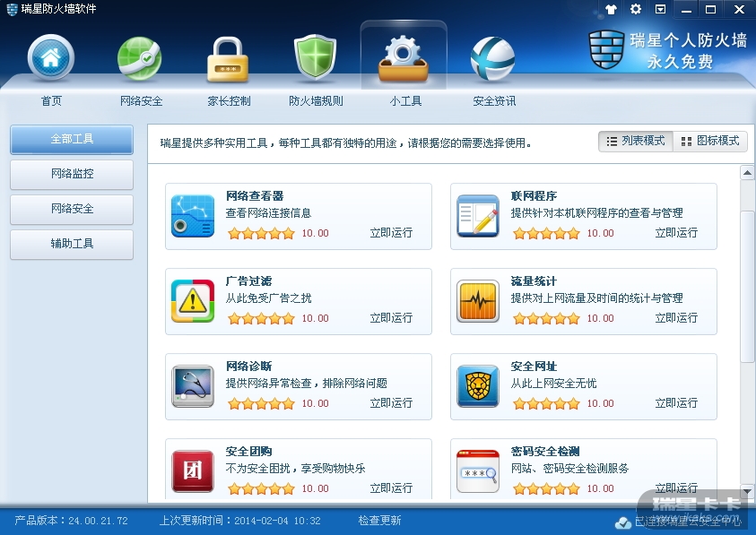Select the 小工具 gear toolbox icon
Viewport: 756px width, 535px height.
coord(404,58)
